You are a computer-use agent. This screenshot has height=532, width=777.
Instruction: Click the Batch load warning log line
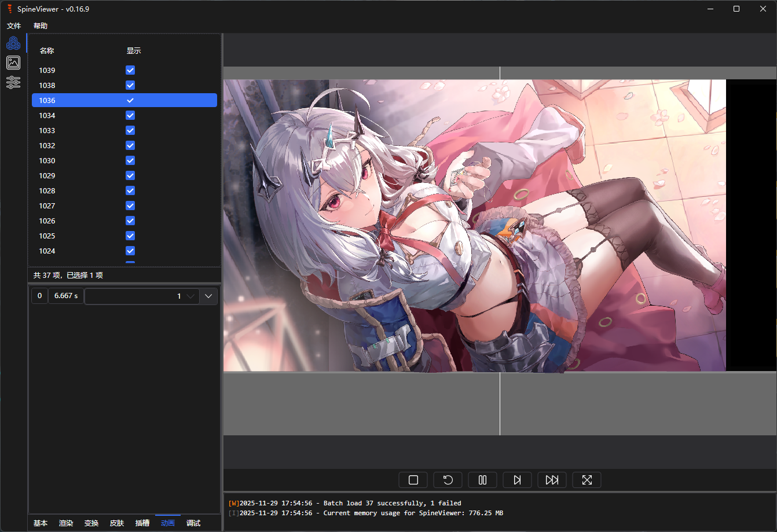345,503
